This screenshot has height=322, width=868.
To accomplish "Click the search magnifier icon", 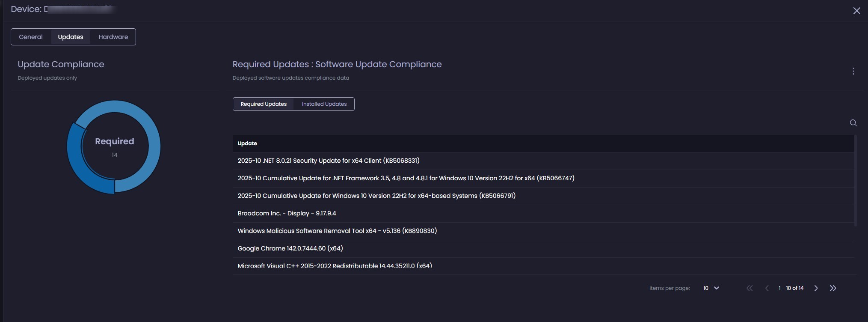I will (x=853, y=123).
